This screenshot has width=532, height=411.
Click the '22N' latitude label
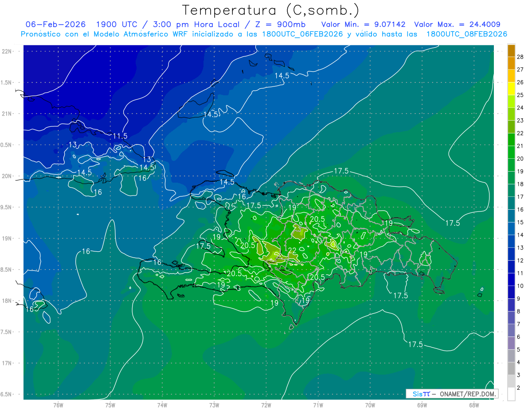tap(7, 51)
